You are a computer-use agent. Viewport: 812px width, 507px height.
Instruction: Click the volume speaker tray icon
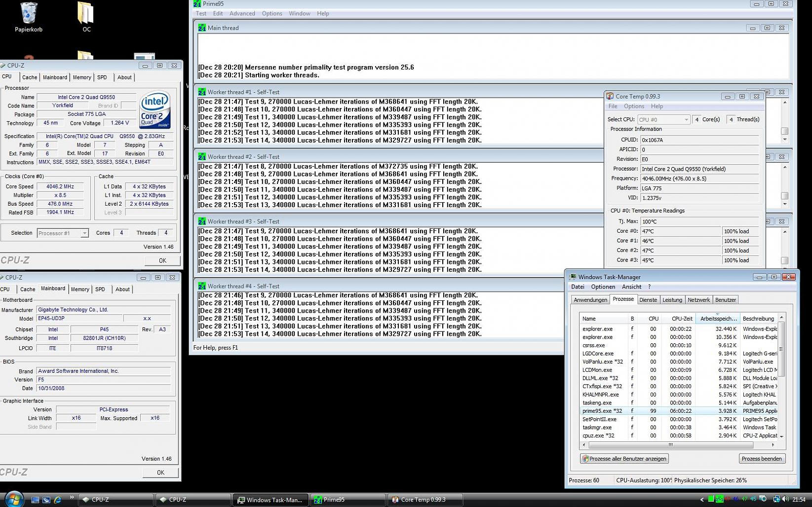785,499
